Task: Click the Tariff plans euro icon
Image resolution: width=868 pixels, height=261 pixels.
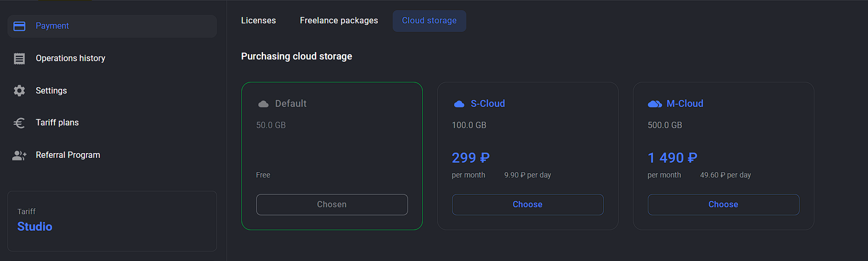Action: tap(19, 123)
